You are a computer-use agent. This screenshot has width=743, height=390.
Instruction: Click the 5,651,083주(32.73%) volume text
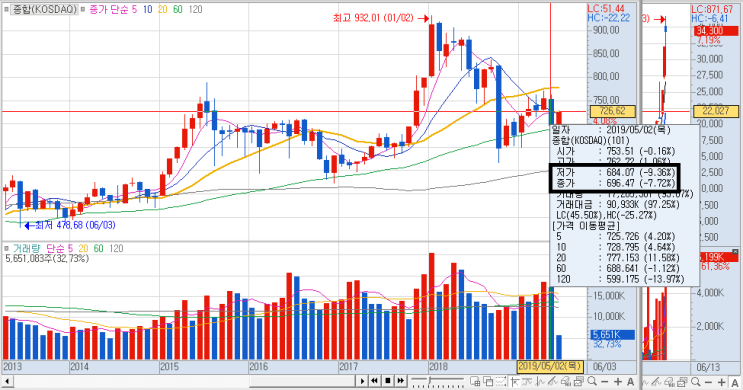(47, 259)
